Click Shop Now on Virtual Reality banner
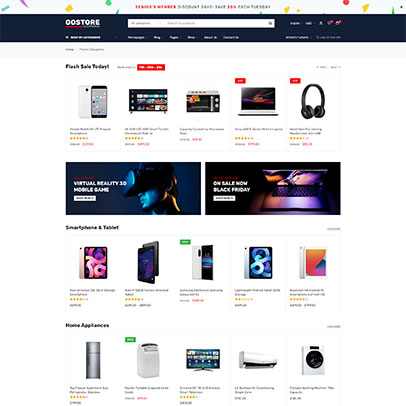This screenshot has height=406, width=406. [85, 198]
